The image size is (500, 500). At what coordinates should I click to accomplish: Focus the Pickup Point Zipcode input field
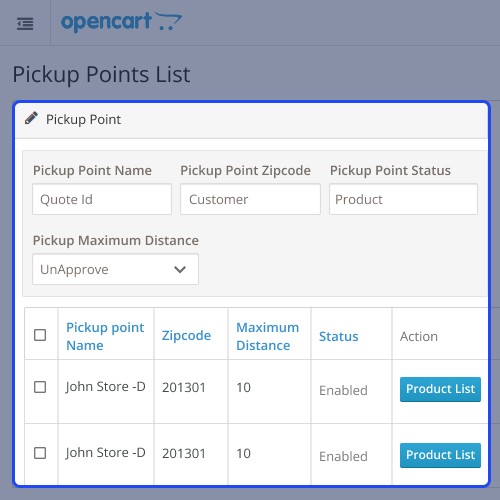coord(250,199)
